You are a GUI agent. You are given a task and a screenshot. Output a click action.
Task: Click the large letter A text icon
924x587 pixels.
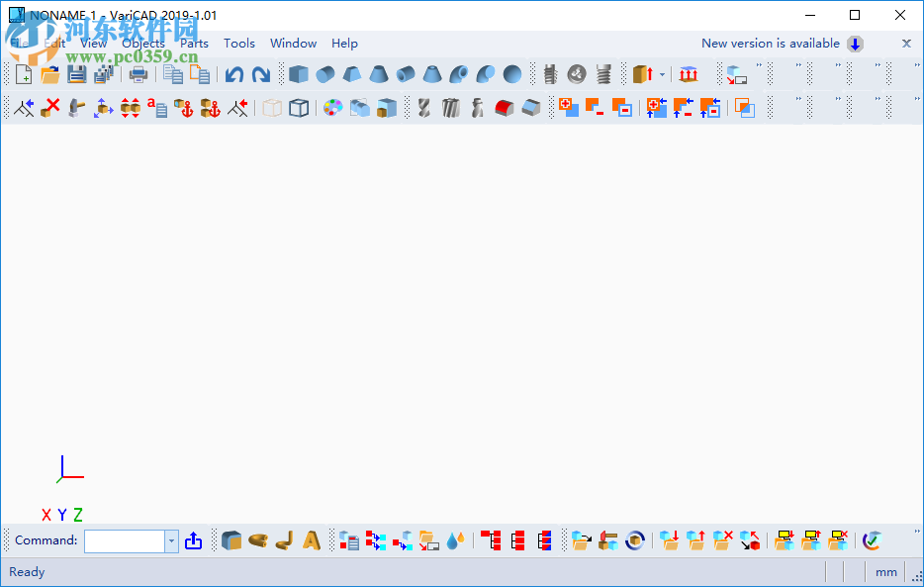click(312, 540)
